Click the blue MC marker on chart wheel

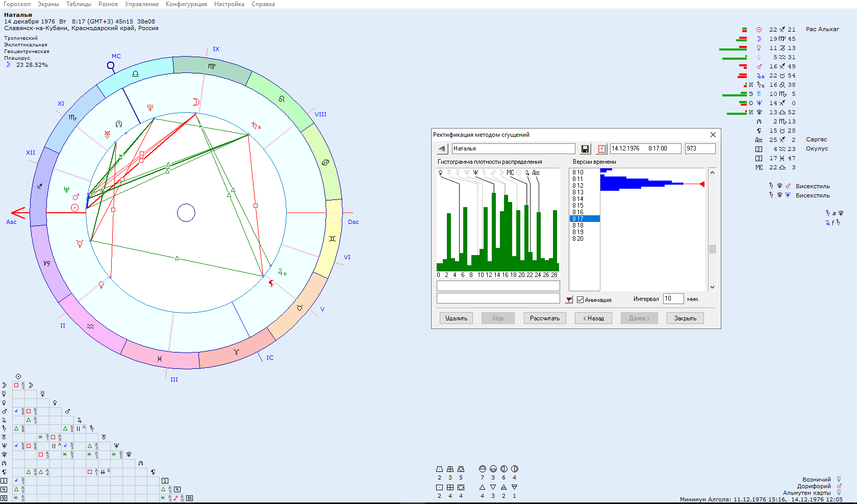111,66
